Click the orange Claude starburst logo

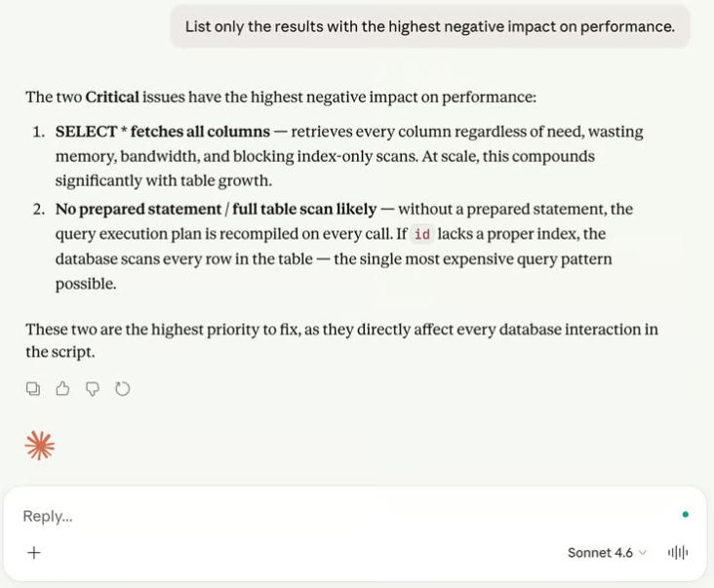click(40, 445)
